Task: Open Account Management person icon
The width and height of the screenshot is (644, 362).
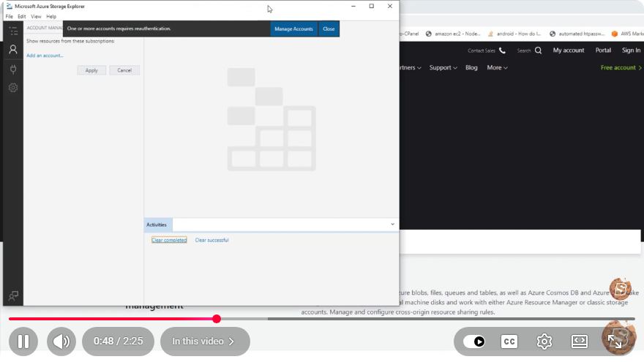Action: click(13, 50)
